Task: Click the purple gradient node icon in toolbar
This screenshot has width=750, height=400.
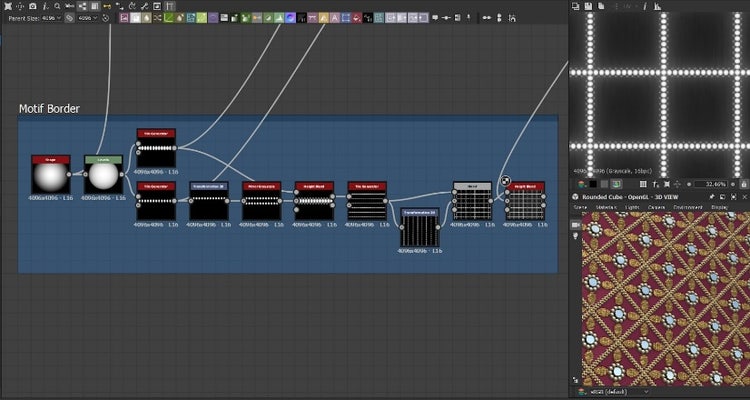Action: pos(290,18)
